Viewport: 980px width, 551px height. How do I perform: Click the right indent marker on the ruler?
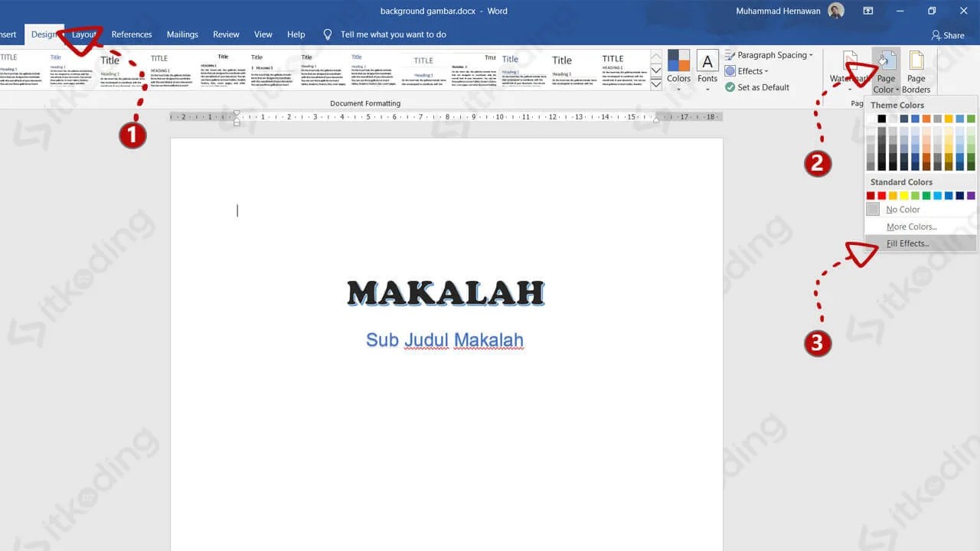coord(656,120)
